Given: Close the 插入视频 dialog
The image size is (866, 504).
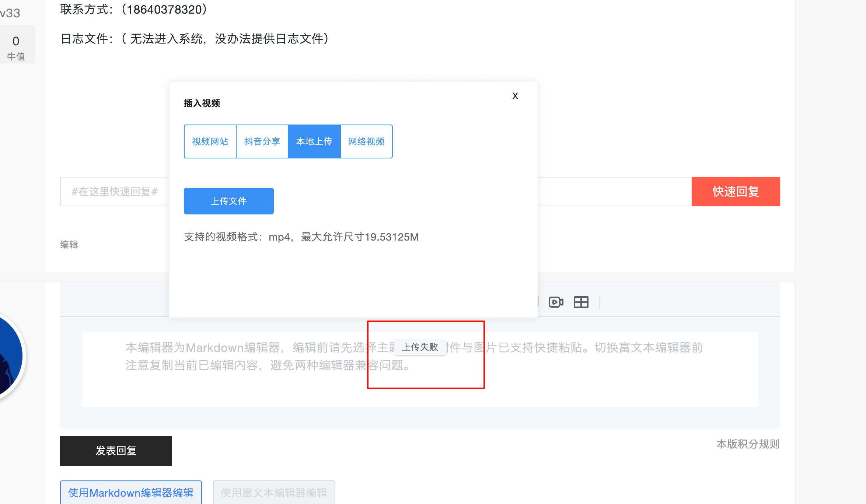Looking at the screenshot, I should (x=515, y=96).
